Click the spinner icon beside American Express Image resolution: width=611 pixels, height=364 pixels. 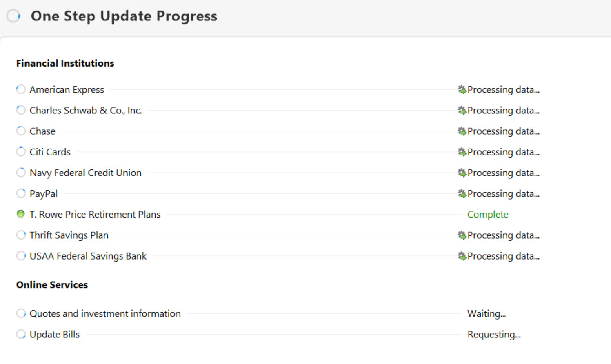(x=21, y=89)
